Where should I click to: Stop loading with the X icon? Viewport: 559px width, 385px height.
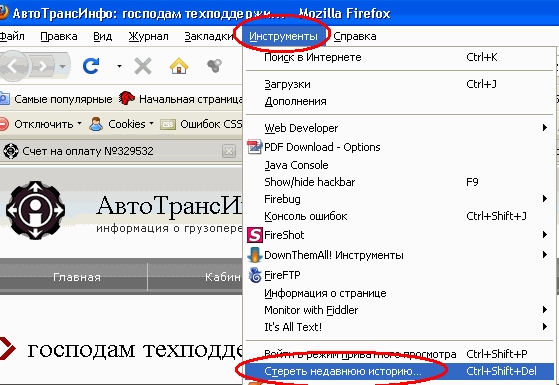[x=143, y=66]
